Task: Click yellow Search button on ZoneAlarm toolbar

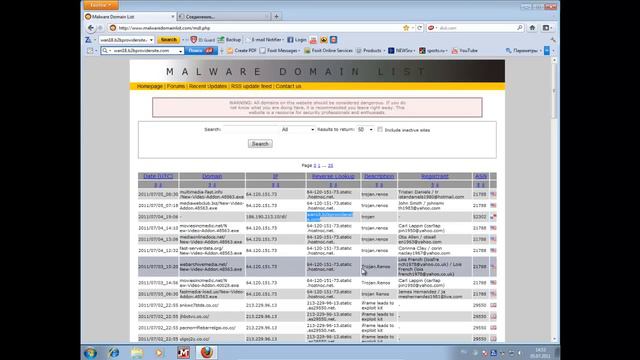Action: [x=168, y=40]
